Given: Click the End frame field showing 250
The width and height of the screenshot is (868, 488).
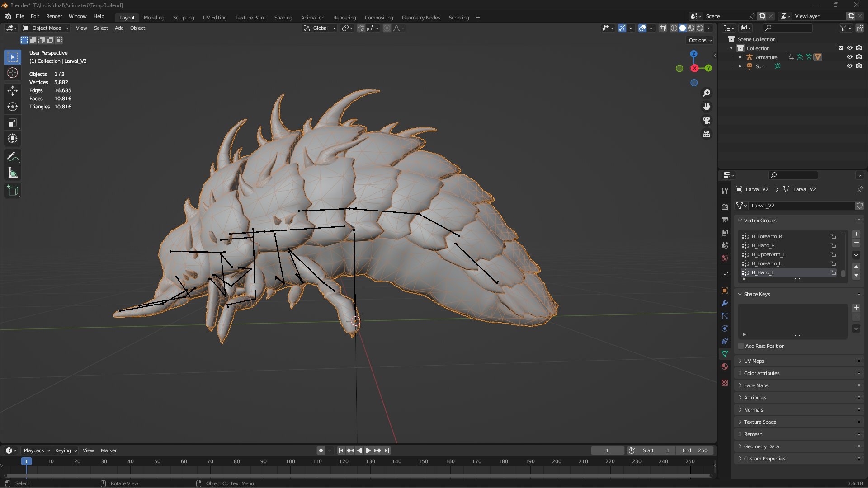Looking at the screenshot, I should tap(695, 450).
